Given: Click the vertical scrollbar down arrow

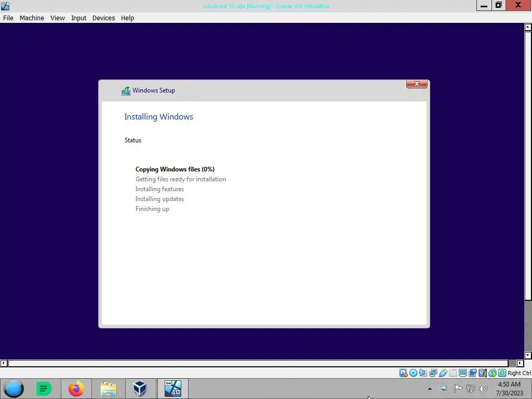Looking at the screenshot, I should click(x=528, y=355).
